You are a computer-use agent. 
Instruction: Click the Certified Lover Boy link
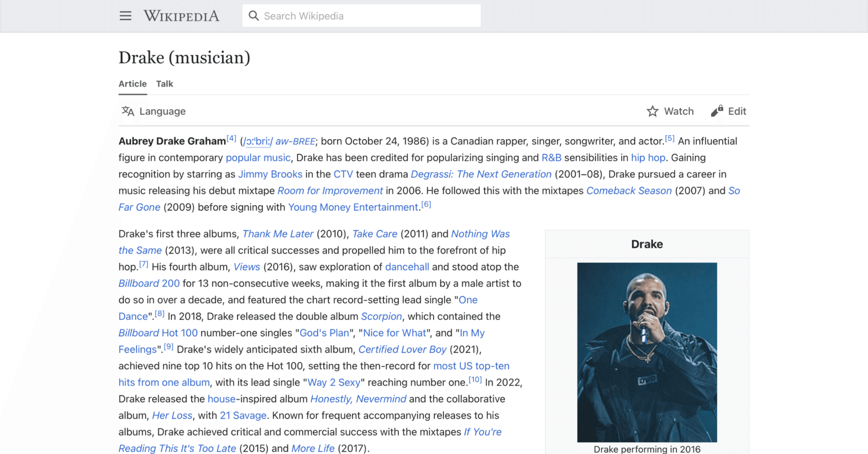[402, 349]
